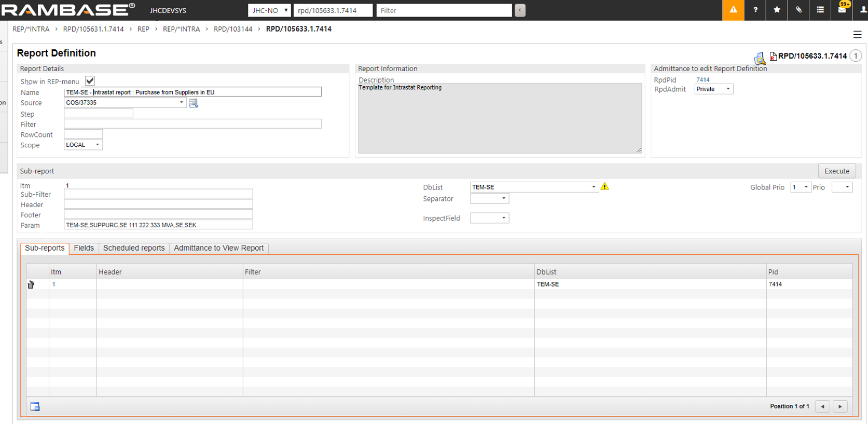Click the Step input field

pos(99,114)
